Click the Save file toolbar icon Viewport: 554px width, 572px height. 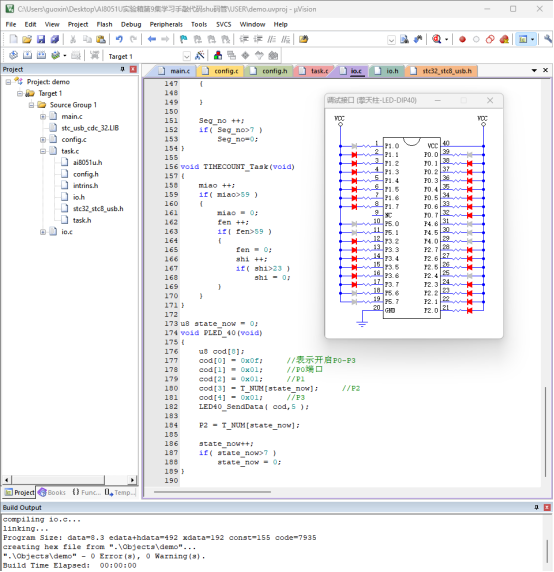(x=41, y=39)
